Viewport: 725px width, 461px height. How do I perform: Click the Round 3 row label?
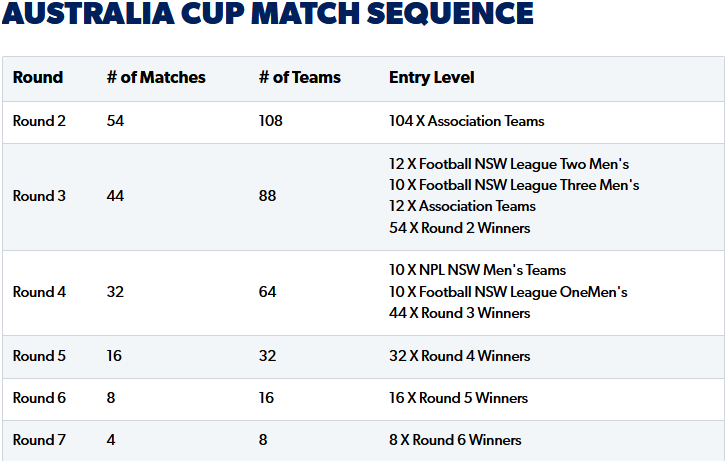tap(39, 196)
